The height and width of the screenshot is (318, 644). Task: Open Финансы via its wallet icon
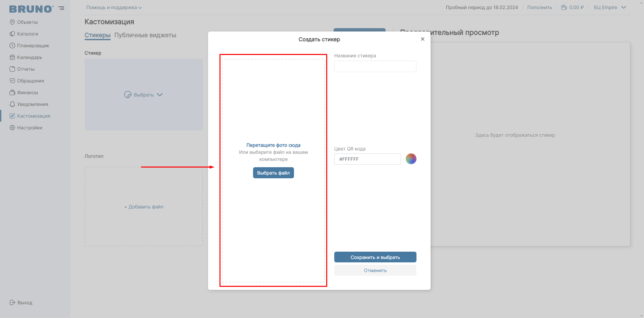12,92
